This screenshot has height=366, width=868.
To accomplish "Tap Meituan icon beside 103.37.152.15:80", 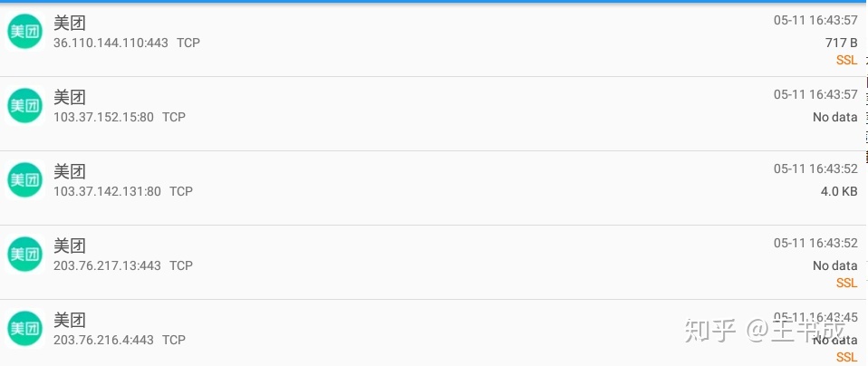I will tap(24, 105).
